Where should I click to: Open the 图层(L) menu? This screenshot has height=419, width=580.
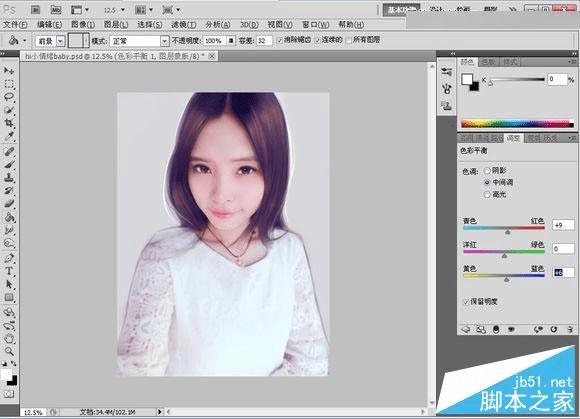tap(116, 25)
